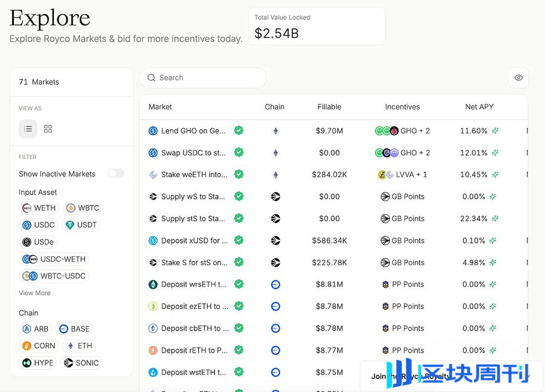Viewport: 545px width, 392px height.
Task: Filter markets by BASE chain
Action: (74, 329)
